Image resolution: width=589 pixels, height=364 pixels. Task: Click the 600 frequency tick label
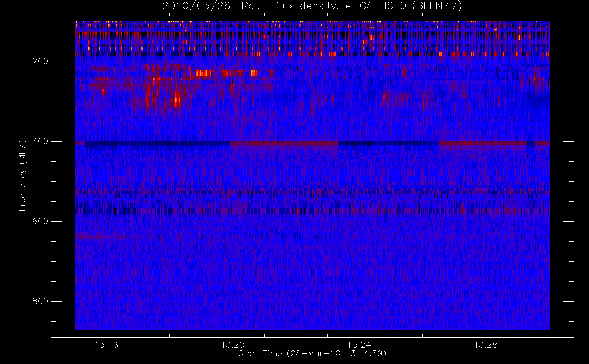pos(40,221)
